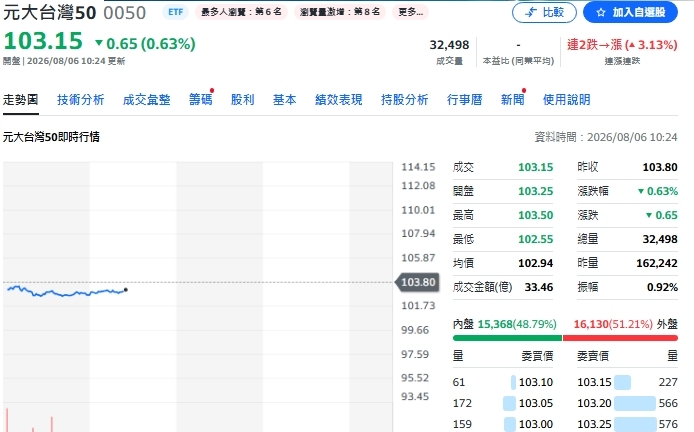
Task: Switch to the 績效表現 tab
Action: coord(339,100)
